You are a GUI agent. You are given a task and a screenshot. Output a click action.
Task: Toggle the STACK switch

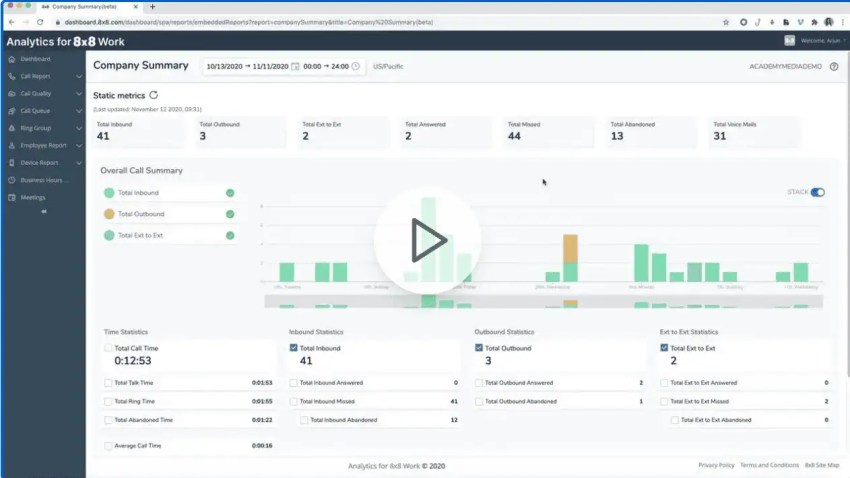point(817,192)
